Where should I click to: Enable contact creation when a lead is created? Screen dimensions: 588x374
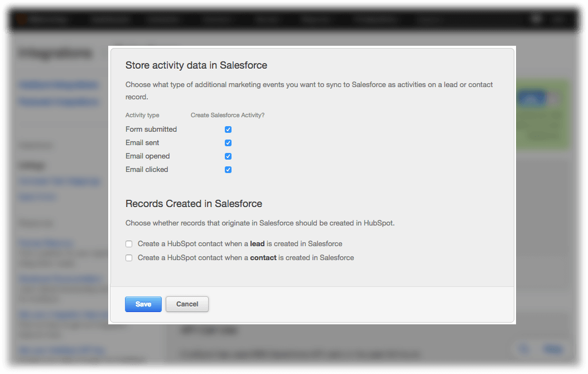(x=129, y=244)
